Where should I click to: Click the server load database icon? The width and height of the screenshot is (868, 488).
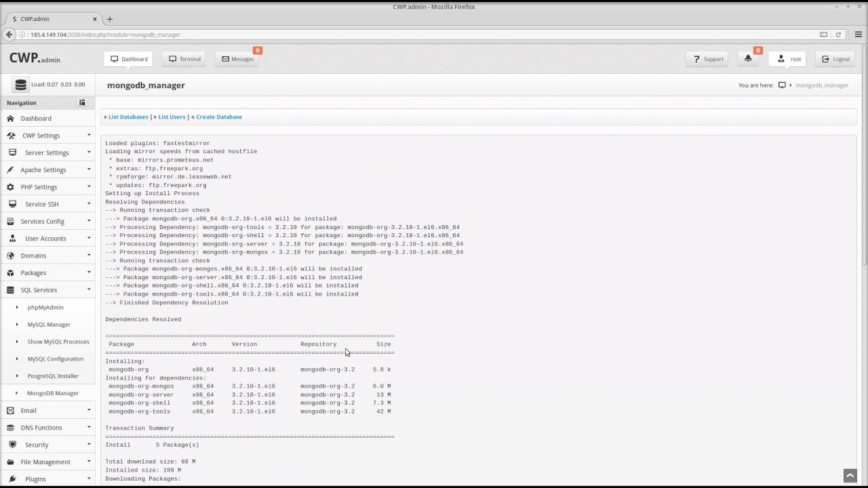tap(20, 85)
